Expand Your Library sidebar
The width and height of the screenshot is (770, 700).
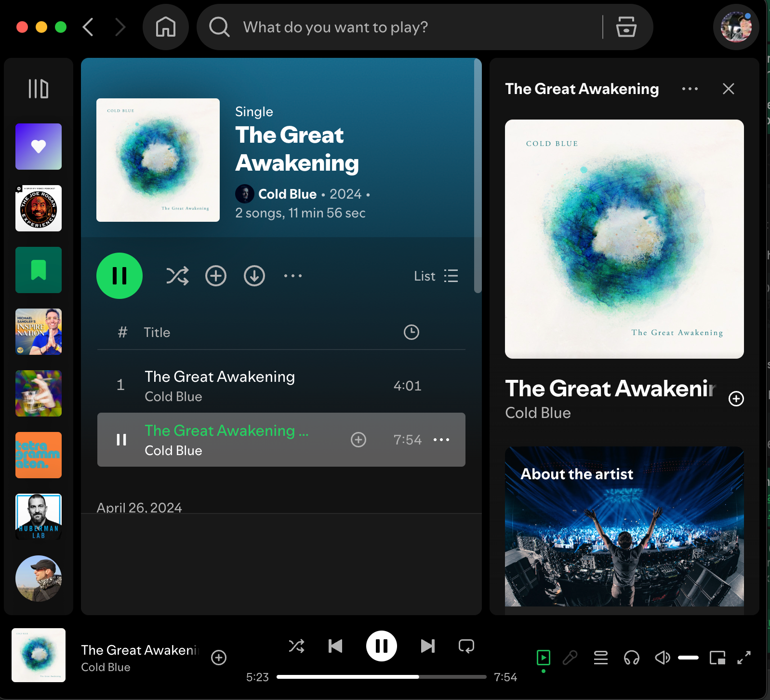tap(39, 89)
